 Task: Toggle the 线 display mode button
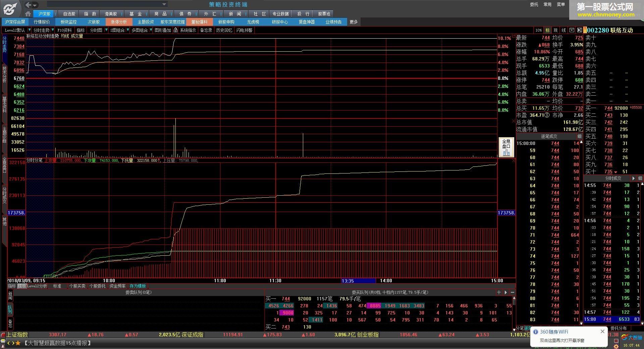point(563,30)
